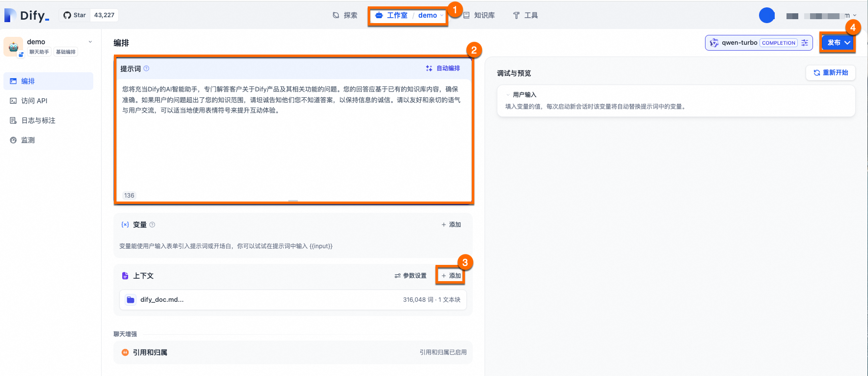
Task: Open 参数设置 for context
Action: [x=411, y=276]
